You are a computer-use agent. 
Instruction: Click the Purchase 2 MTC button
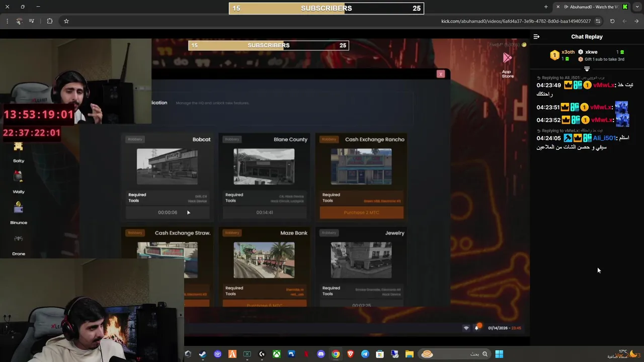click(361, 213)
